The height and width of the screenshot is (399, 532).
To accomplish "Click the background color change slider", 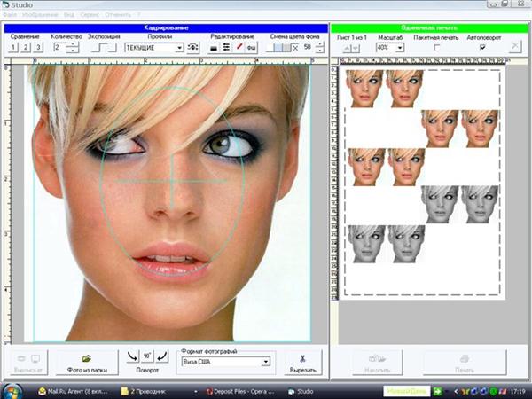I will 280,47.
